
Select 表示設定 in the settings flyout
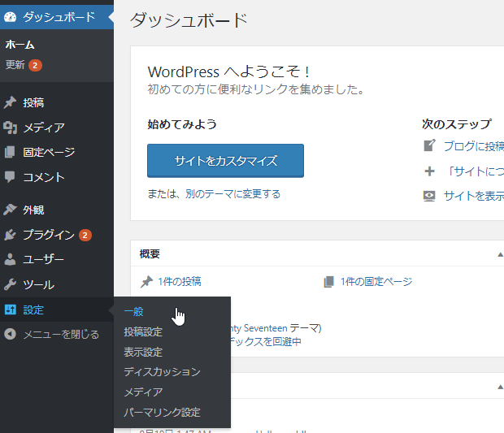point(143,352)
